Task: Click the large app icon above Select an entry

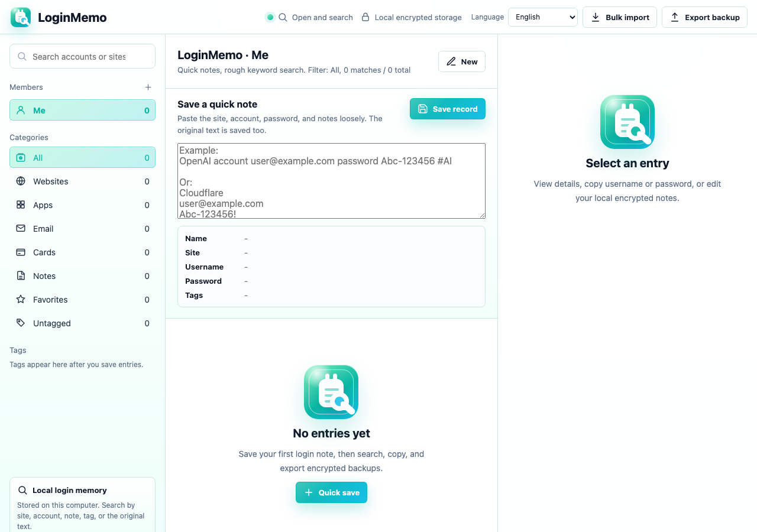Action: [627, 122]
